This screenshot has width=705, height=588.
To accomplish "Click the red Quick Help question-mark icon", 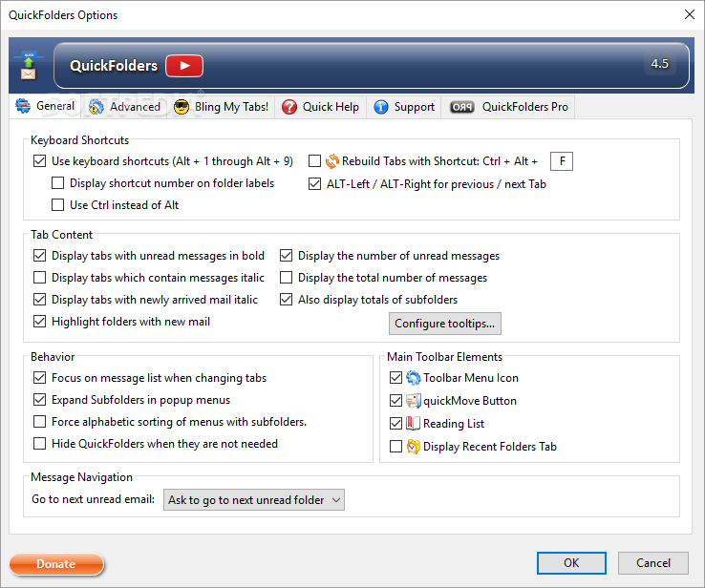I will click(x=289, y=107).
